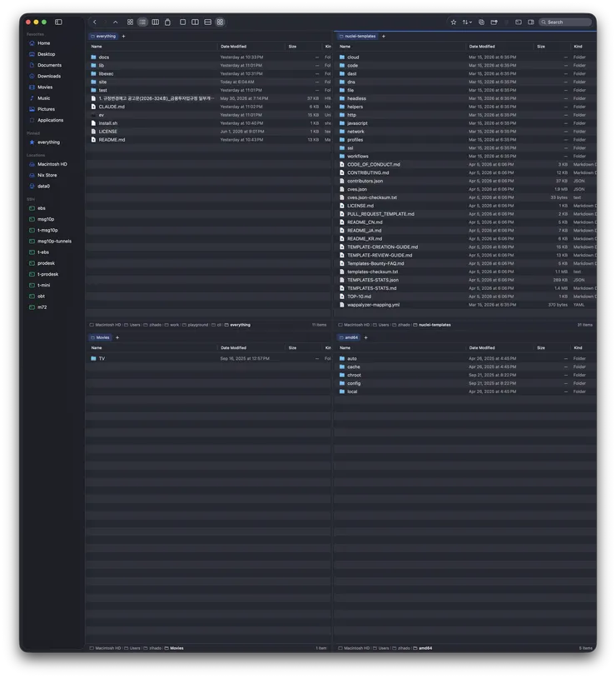616x678 pixels.
Task: Click the star favorites icon
Action: pos(454,22)
